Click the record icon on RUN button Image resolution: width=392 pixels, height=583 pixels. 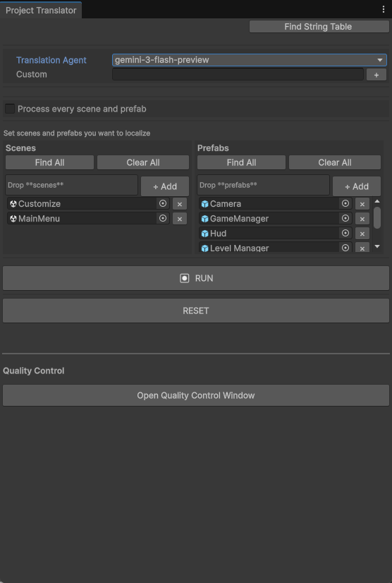coord(185,278)
